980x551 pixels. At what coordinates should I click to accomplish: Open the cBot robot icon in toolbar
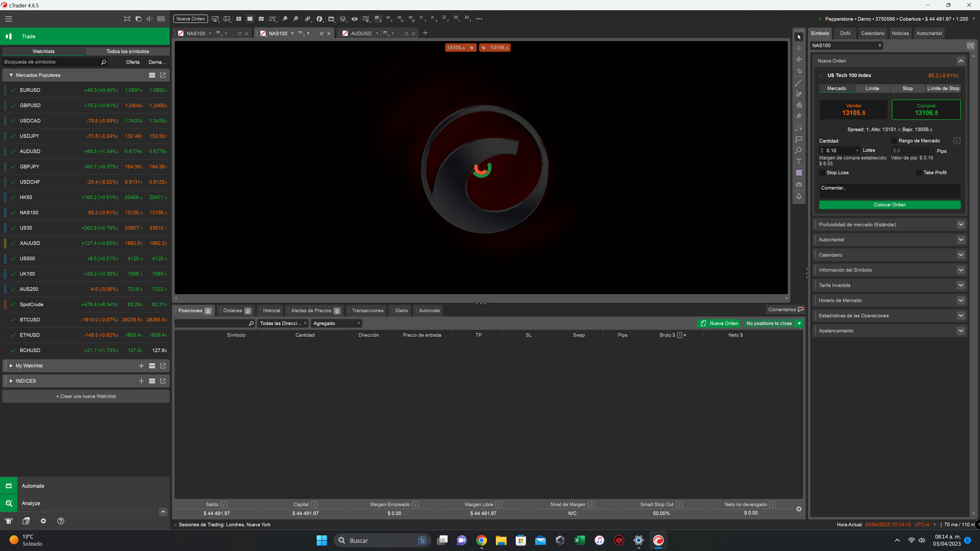[331, 19]
